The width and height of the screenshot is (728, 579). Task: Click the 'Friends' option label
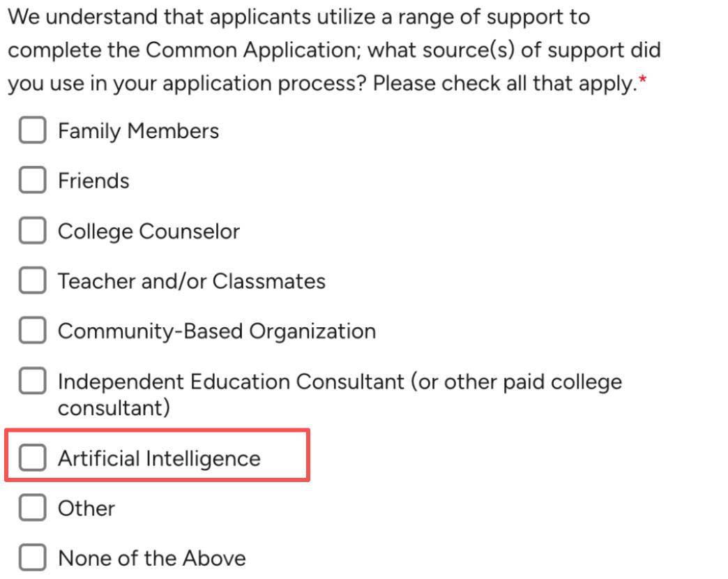click(x=93, y=181)
